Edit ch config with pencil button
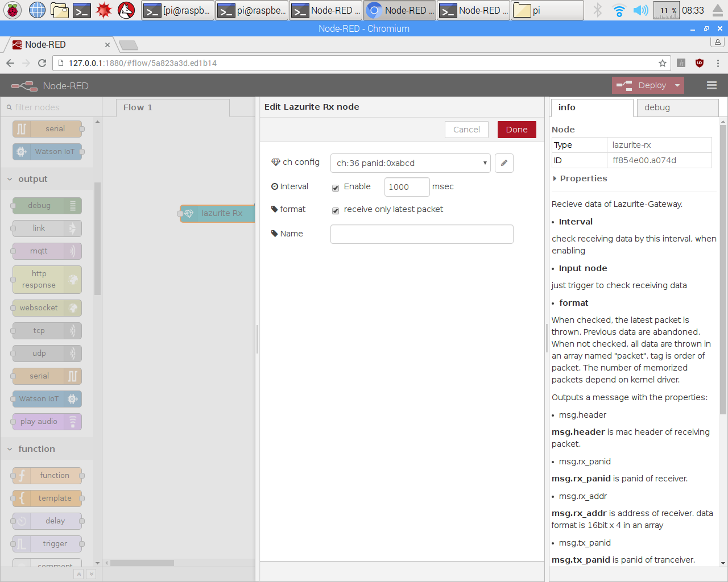 pos(504,163)
